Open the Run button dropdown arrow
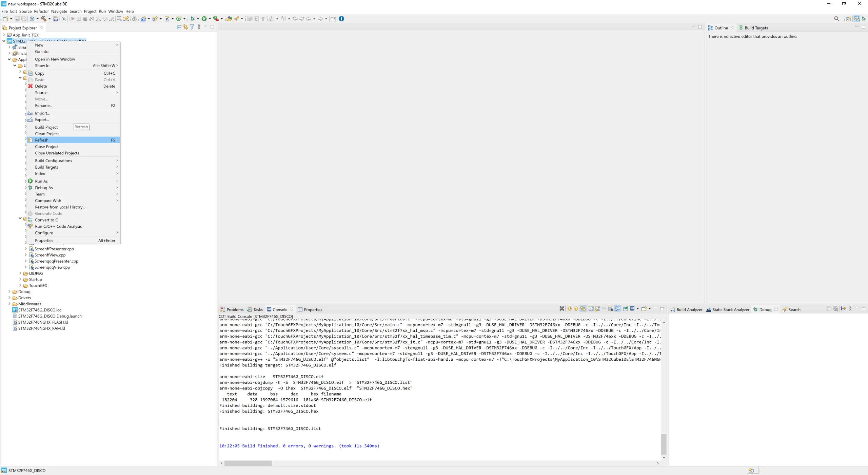This screenshot has width=868, height=475. pos(210,19)
